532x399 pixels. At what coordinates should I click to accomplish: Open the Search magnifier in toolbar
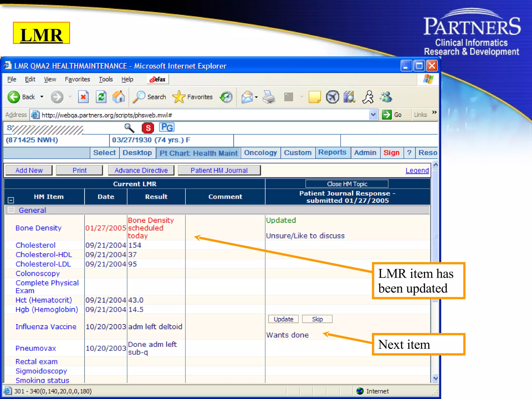click(149, 97)
